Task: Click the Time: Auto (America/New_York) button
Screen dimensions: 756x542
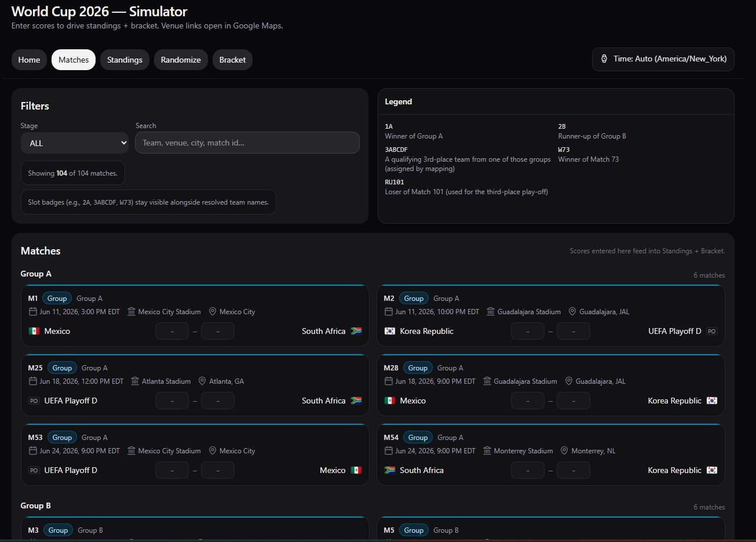Action: (x=663, y=59)
